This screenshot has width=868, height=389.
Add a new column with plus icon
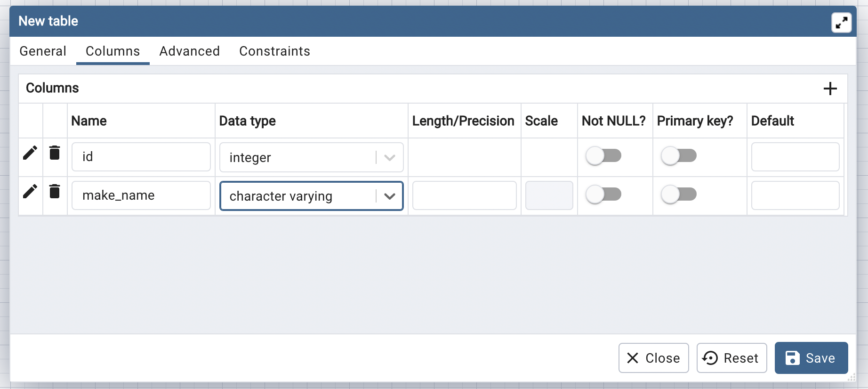click(x=830, y=89)
